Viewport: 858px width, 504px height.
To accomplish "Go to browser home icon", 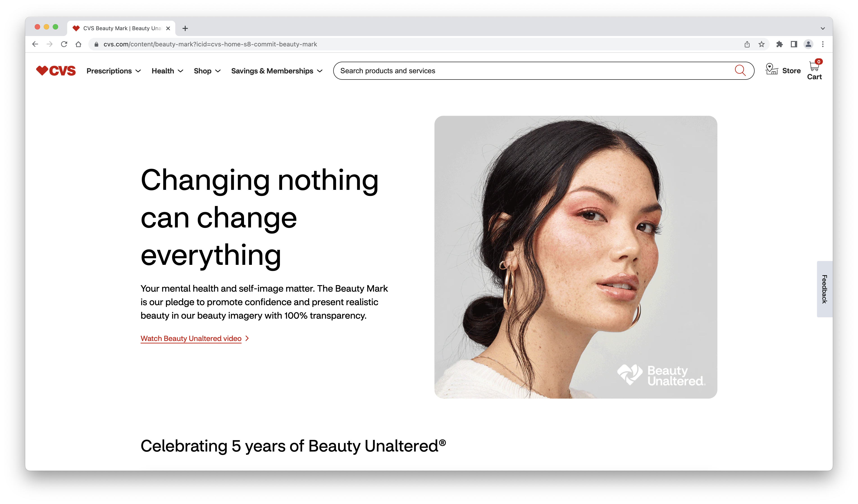I will tap(78, 44).
